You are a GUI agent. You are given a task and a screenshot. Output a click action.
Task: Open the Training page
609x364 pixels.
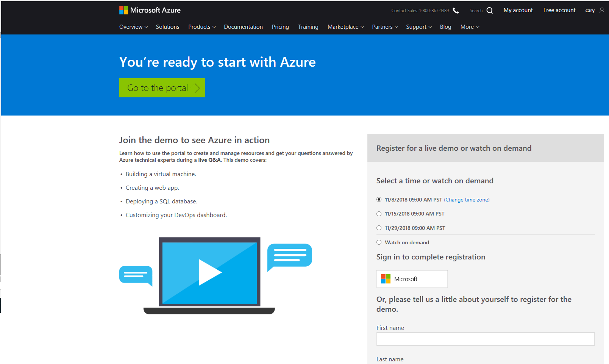(x=308, y=27)
